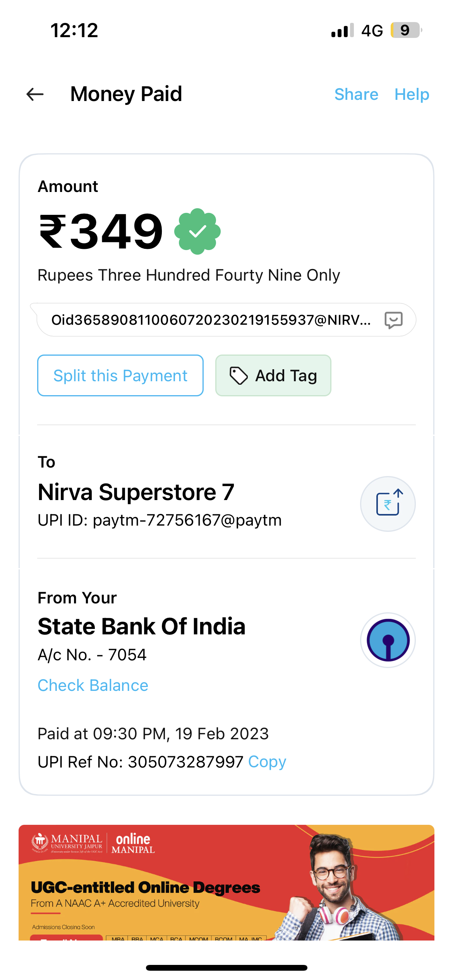
Task: Tap the Nirva Superstore 7 payee name
Action: (136, 492)
